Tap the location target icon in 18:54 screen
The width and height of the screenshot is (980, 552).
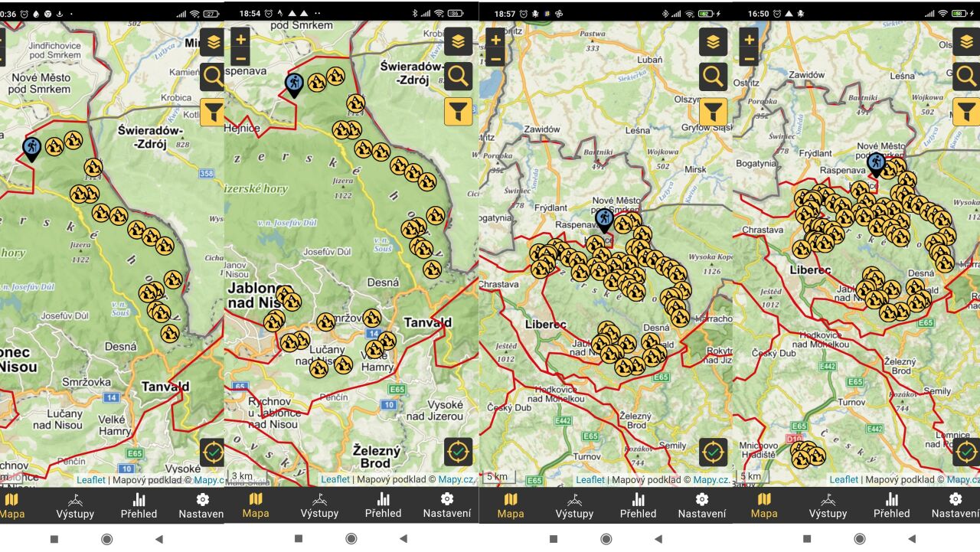(x=458, y=452)
